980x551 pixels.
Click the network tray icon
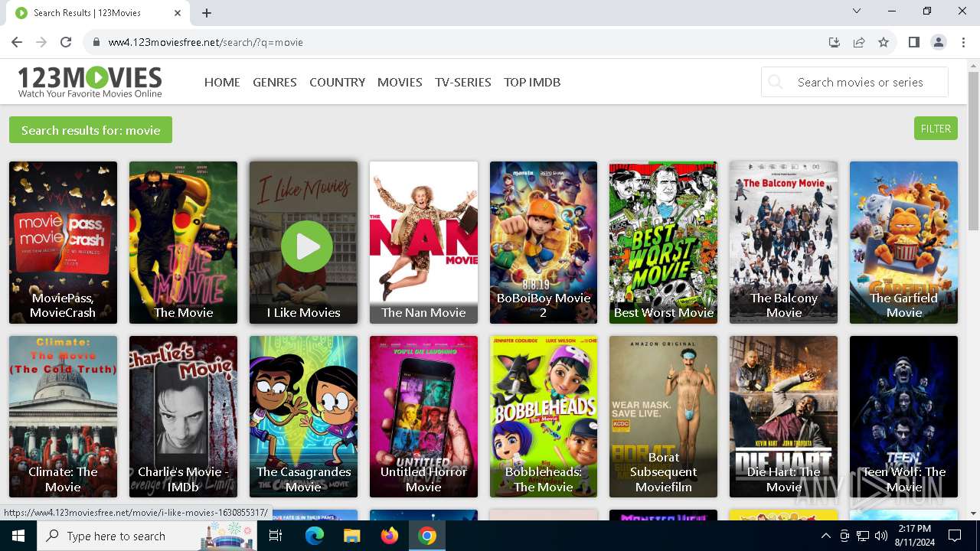pyautogui.click(x=863, y=536)
